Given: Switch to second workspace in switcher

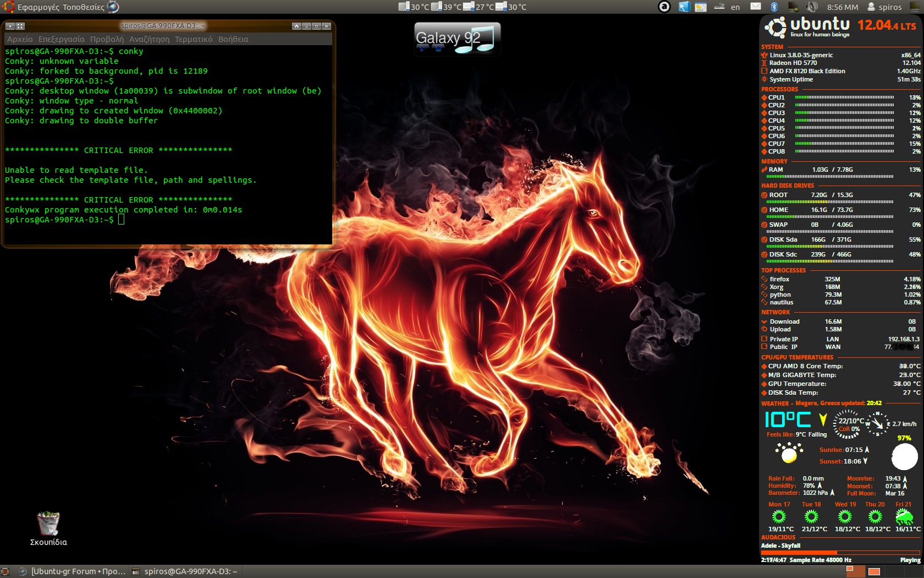Looking at the screenshot, I should coord(874,571).
